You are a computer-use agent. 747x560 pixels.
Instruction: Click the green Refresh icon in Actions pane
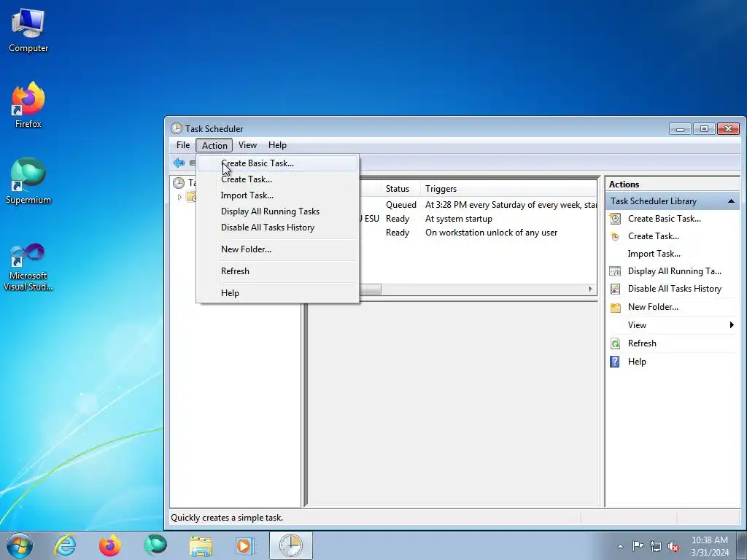[615, 343]
